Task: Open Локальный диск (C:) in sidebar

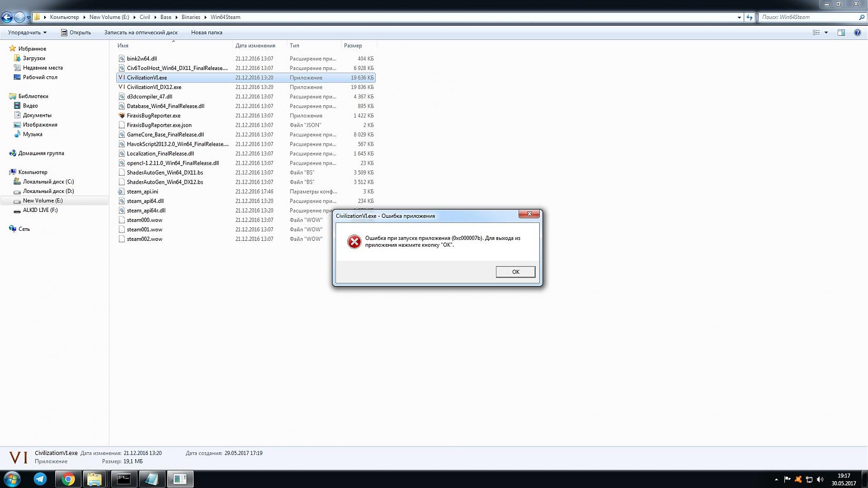Action: pos(48,181)
